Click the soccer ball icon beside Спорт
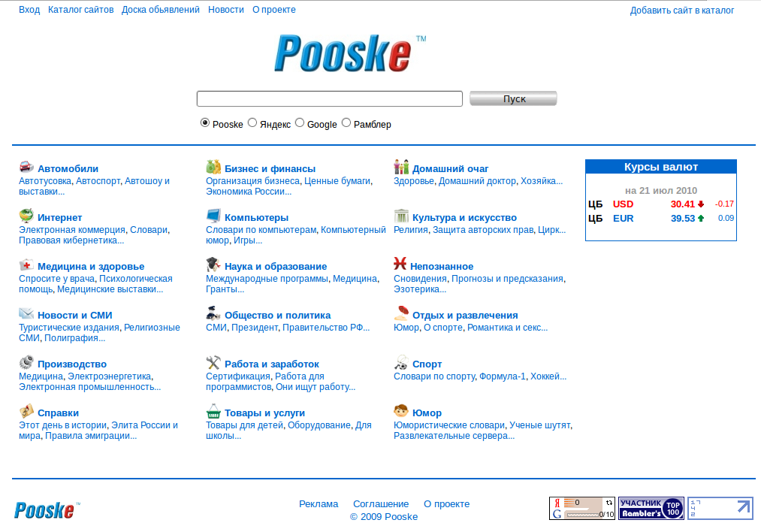 [x=401, y=362]
